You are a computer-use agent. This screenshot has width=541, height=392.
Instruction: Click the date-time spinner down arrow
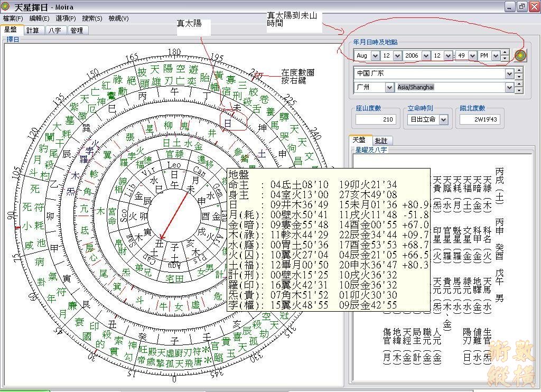coord(505,58)
